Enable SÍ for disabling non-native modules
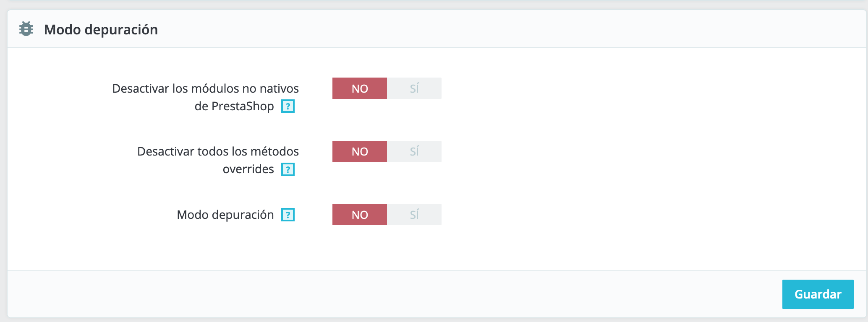 pyautogui.click(x=414, y=88)
